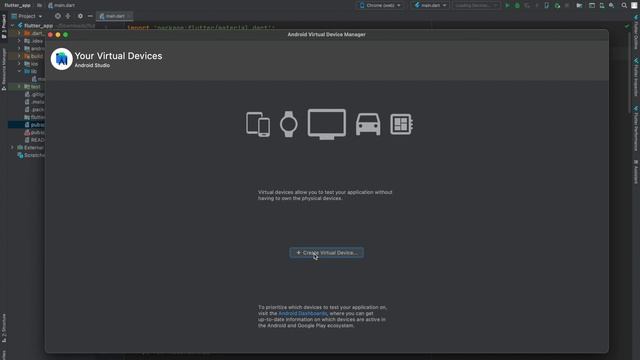Expand the .idea folder
Image resolution: width=640 pixels, height=360 pixels.
click(x=19, y=41)
